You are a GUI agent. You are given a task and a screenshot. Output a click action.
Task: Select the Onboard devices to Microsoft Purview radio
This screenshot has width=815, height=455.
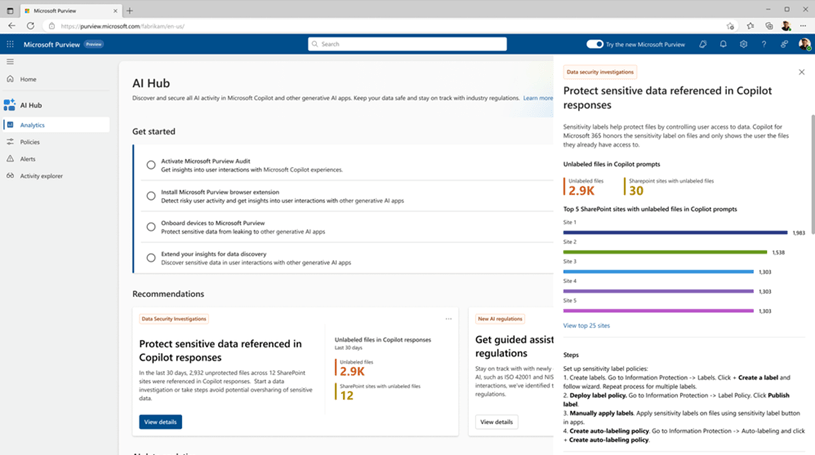tap(151, 227)
